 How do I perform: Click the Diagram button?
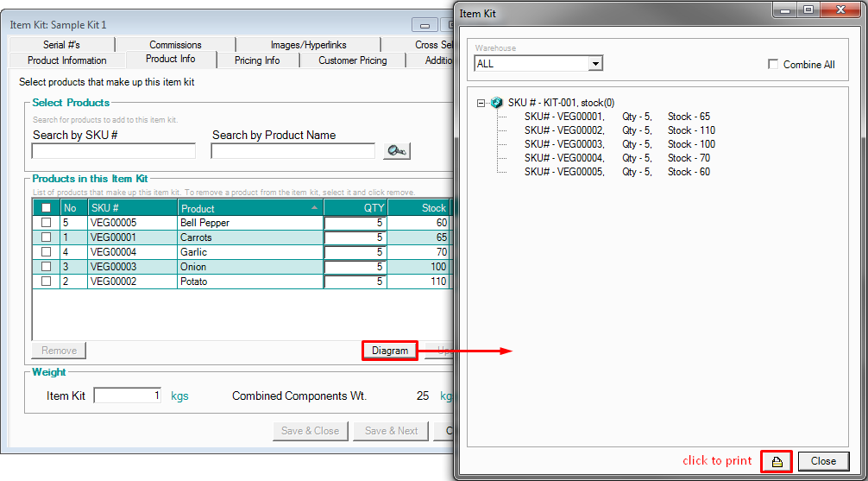(389, 351)
